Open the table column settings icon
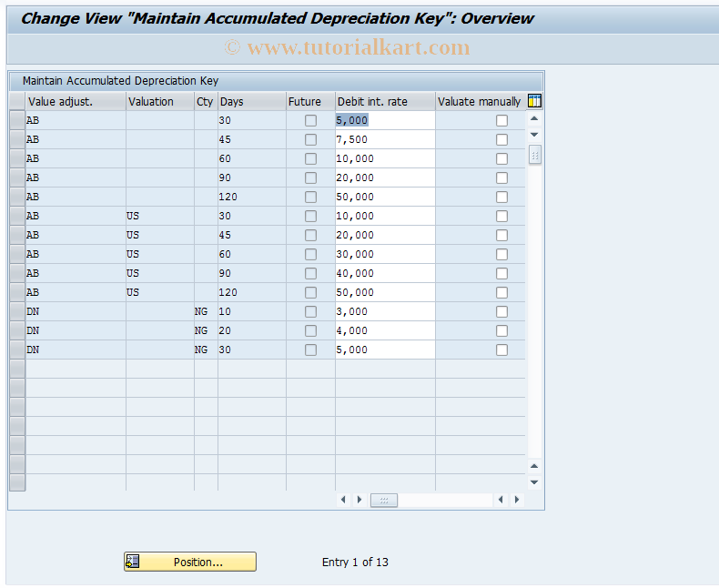Screen dimensions: 719x588 pos(534,101)
